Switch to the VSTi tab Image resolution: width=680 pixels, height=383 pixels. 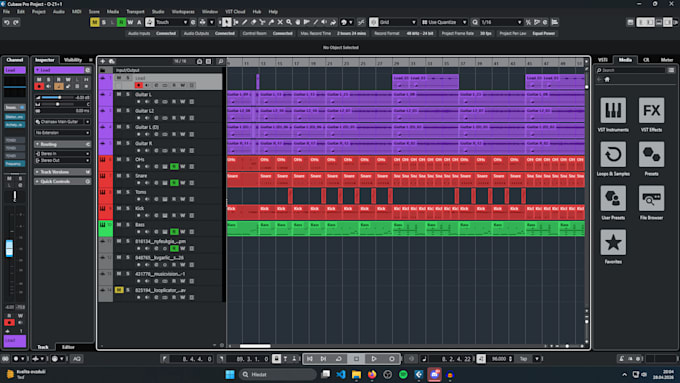pos(603,60)
